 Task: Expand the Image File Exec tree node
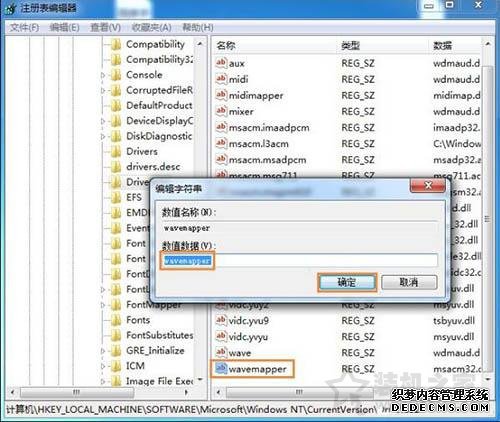[x=103, y=381]
